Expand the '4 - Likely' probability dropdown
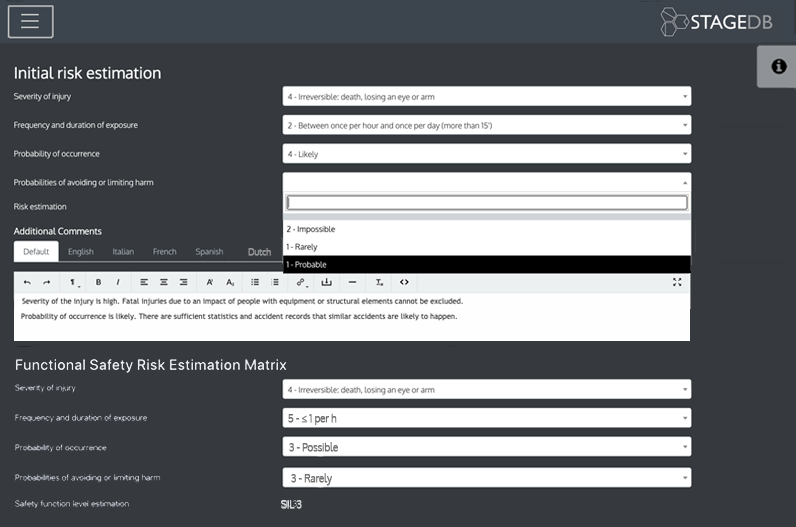The image size is (796, 527). 486,154
